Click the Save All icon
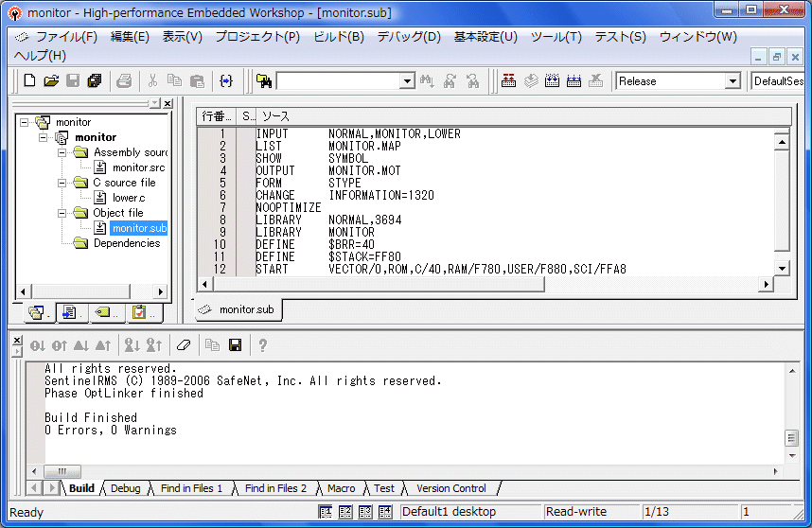 pos(95,80)
